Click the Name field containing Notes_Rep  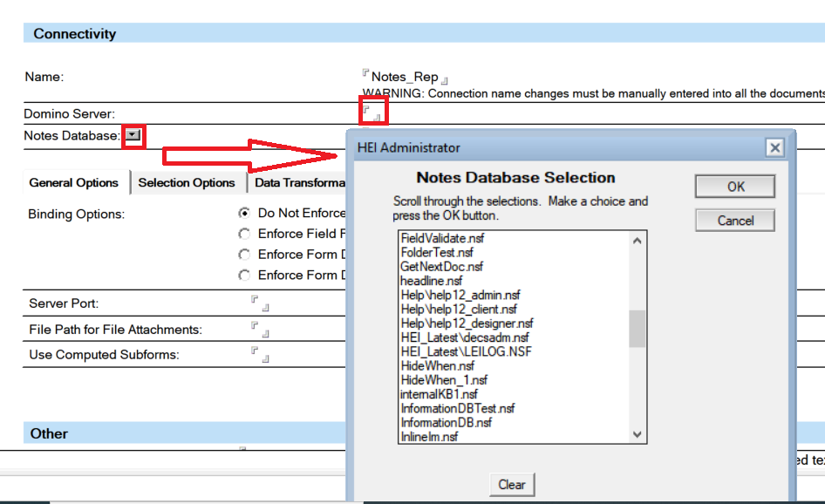405,78
